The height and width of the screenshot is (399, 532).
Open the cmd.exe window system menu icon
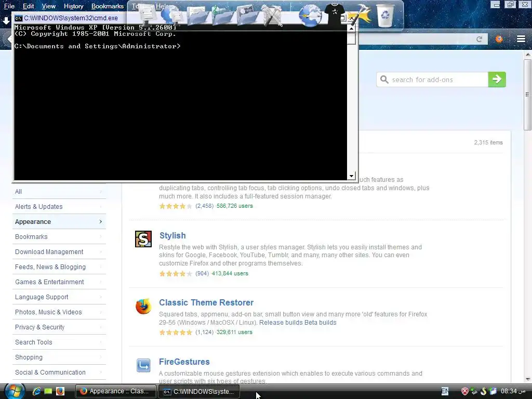[18, 18]
